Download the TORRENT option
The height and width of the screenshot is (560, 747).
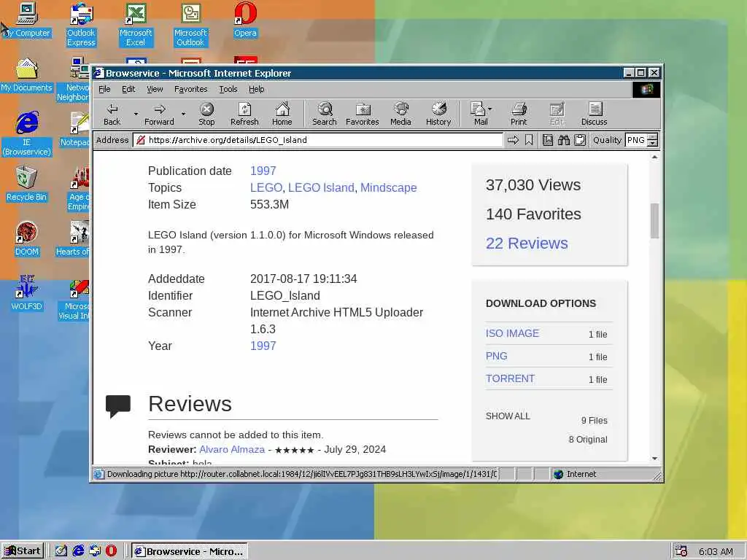pos(510,378)
